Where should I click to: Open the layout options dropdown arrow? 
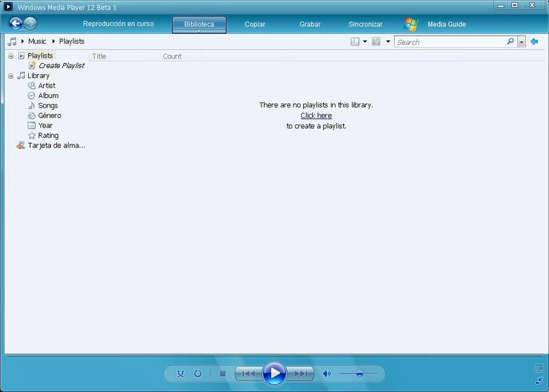tap(365, 42)
